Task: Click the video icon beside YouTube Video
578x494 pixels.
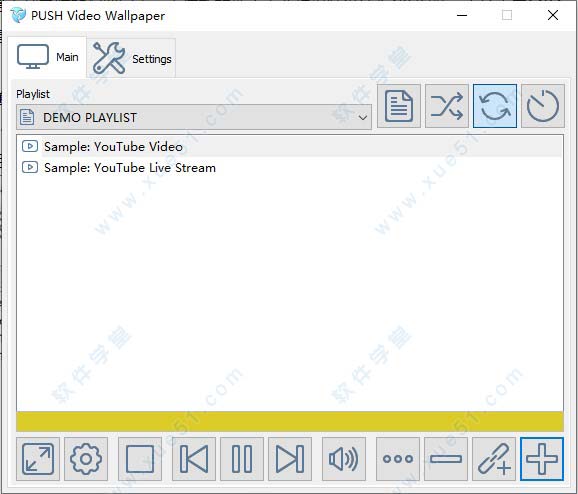Action: coord(30,146)
